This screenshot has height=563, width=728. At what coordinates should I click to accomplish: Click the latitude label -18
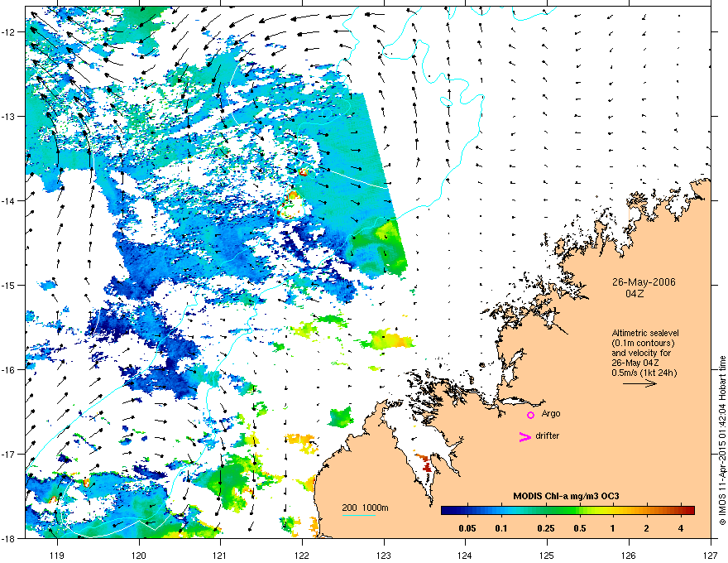pos(9,538)
